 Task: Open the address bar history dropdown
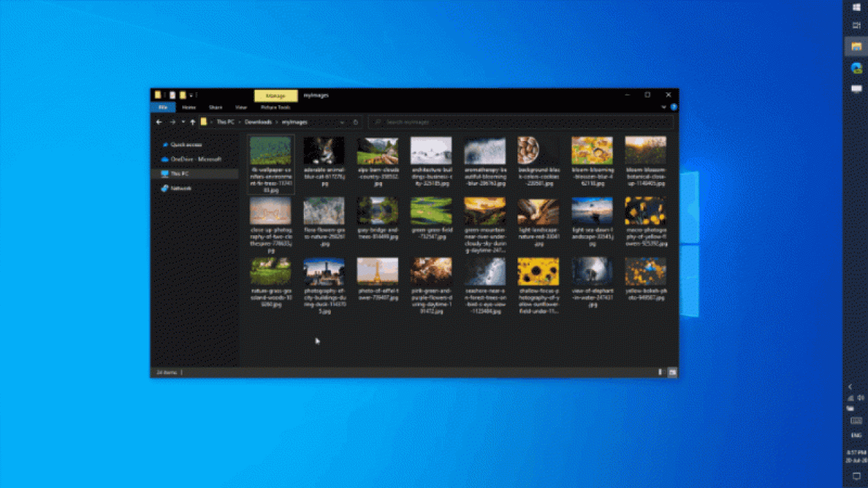[x=342, y=122]
